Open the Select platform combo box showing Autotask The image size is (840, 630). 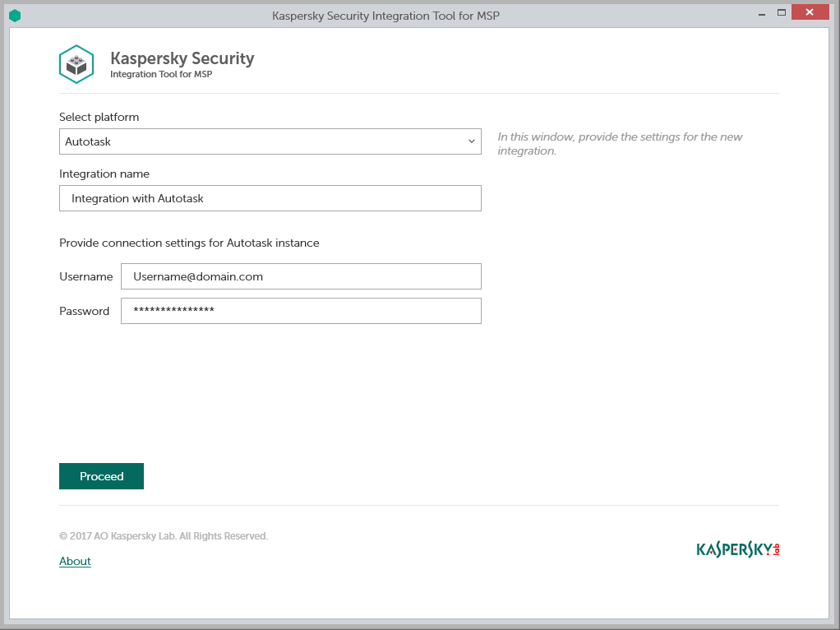point(263,141)
